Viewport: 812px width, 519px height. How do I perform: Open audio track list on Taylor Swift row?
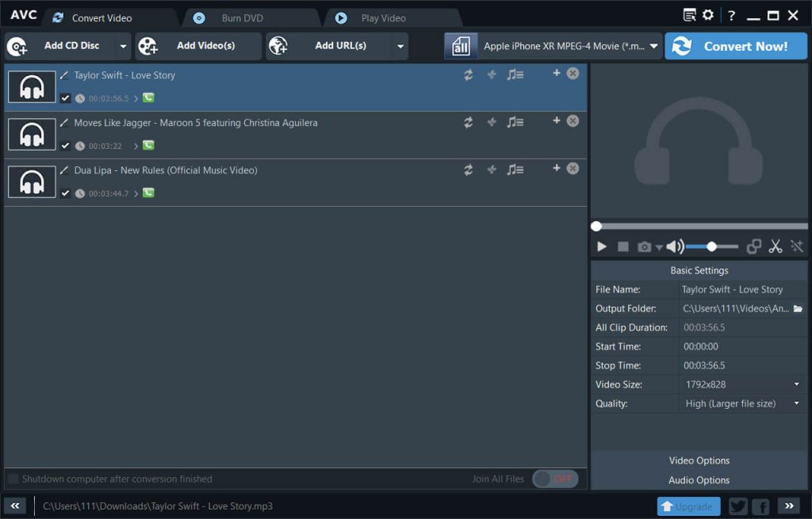click(x=515, y=75)
